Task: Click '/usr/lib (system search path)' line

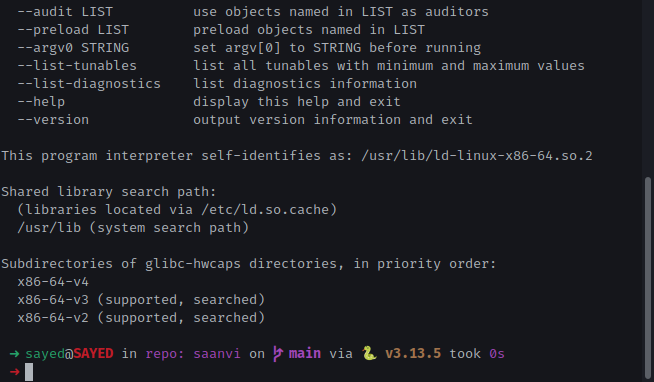Action: (133, 228)
